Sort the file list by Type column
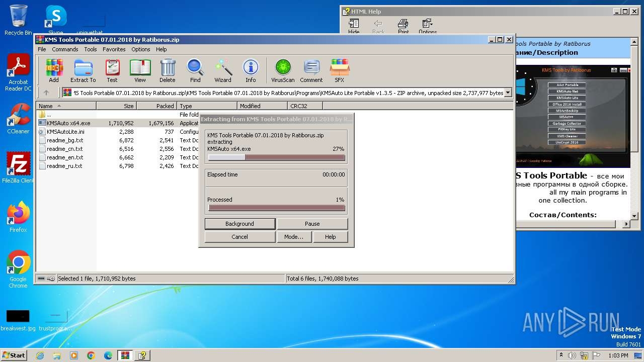Viewport: 644px width, 362px height. (207, 106)
